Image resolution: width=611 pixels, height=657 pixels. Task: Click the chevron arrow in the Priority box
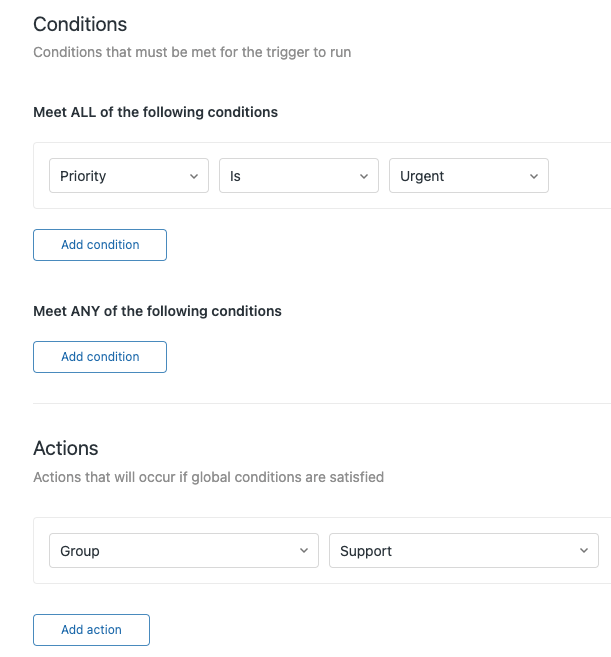194,176
